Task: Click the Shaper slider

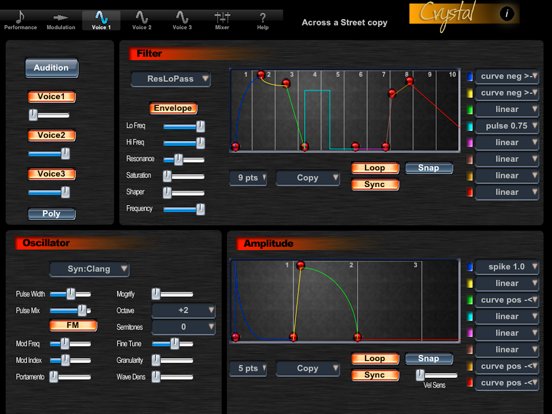Action: (184, 193)
